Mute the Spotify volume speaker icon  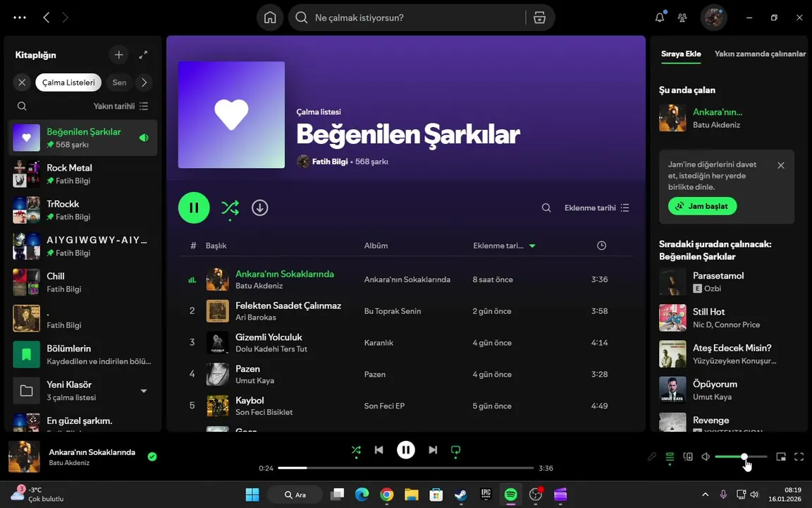[706, 456]
